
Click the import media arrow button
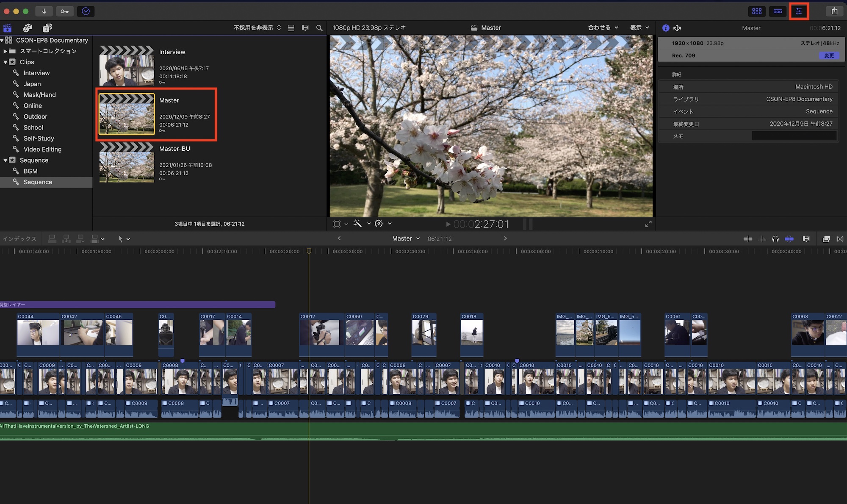point(44,11)
